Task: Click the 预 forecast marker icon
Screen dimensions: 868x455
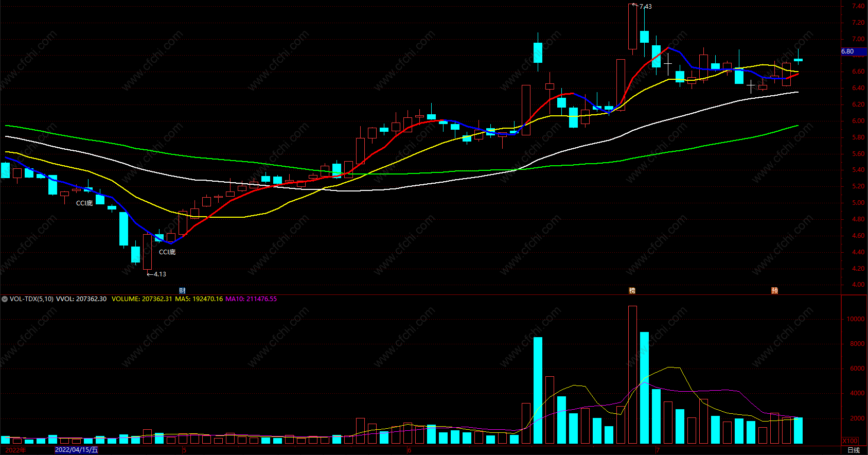Action: 775,291
